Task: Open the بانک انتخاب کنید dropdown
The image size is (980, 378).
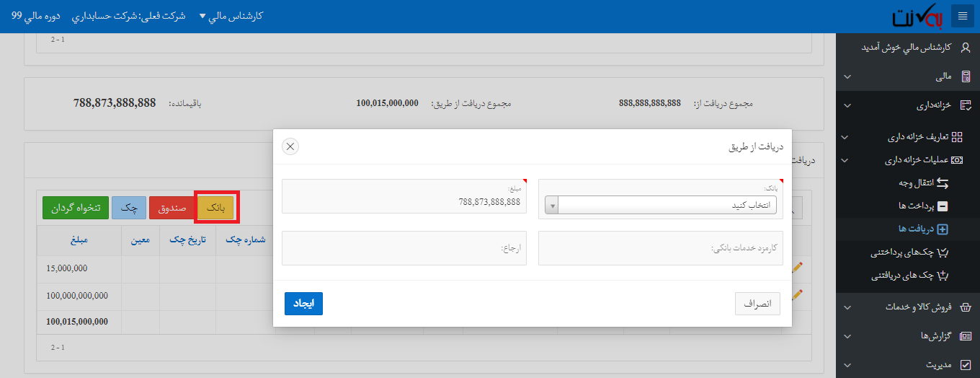Action: (x=661, y=205)
